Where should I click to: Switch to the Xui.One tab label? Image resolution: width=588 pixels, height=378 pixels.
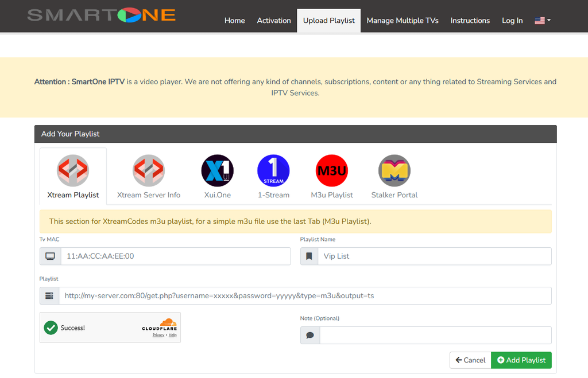pos(218,195)
